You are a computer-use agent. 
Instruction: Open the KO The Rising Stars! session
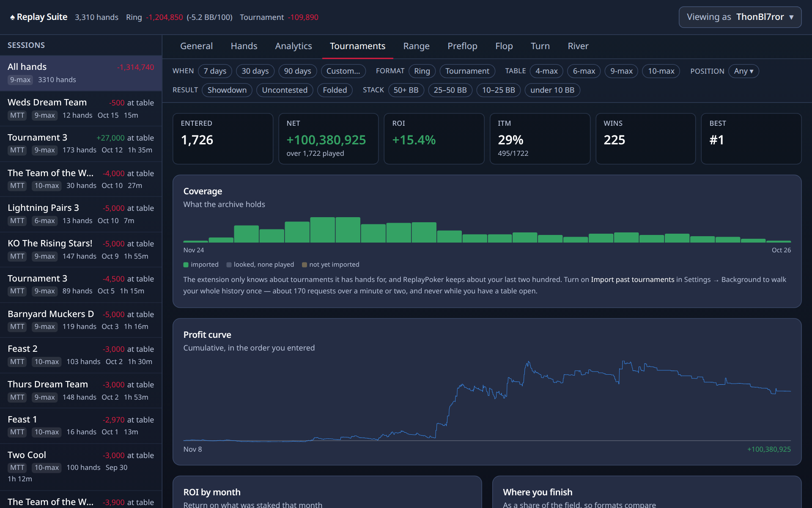point(81,249)
